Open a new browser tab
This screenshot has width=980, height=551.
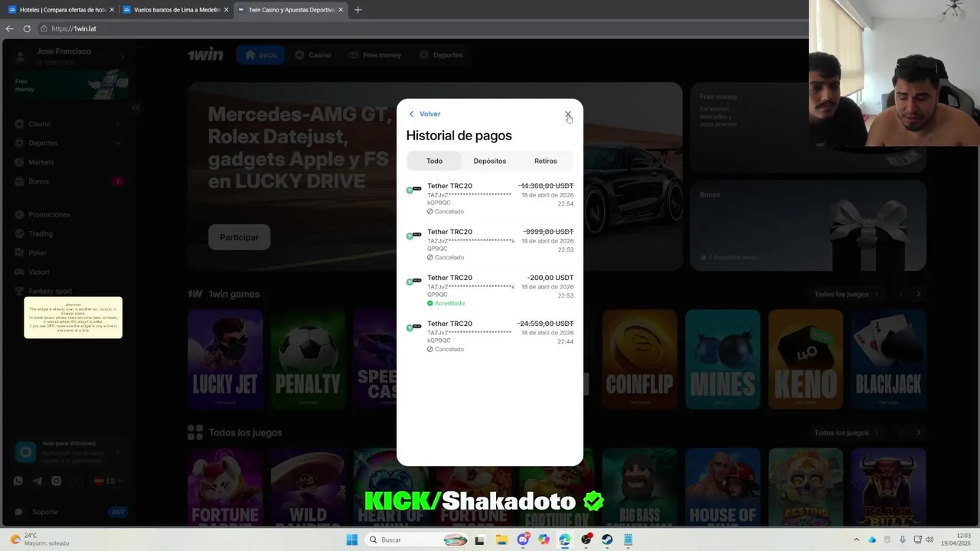point(358,10)
